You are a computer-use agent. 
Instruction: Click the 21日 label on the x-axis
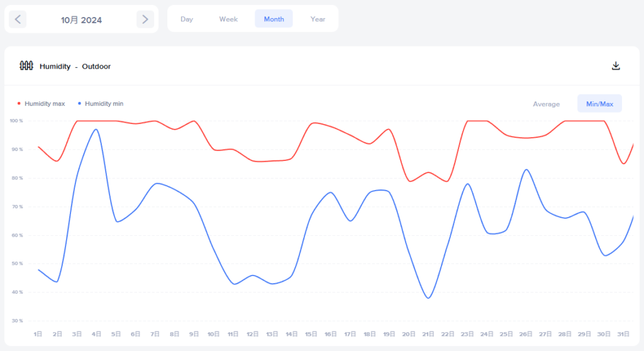pyautogui.click(x=428, y=333)
